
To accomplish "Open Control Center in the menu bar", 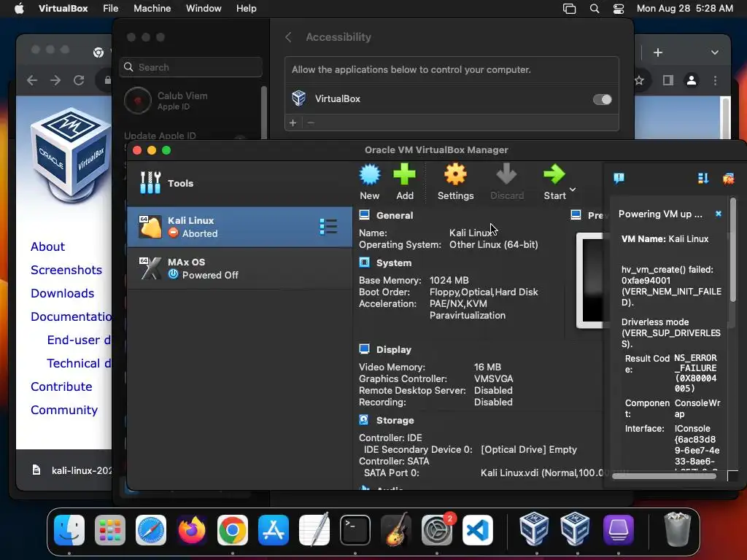I will click(x=619, y=9).
